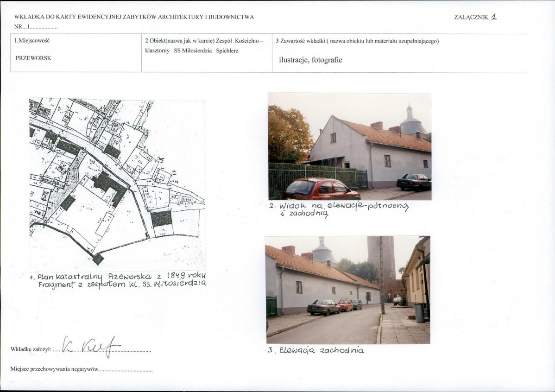The image size is (555, 392).
Task: Select the "3 Zawartość wkładki" field heading
Action: [357, 41]
